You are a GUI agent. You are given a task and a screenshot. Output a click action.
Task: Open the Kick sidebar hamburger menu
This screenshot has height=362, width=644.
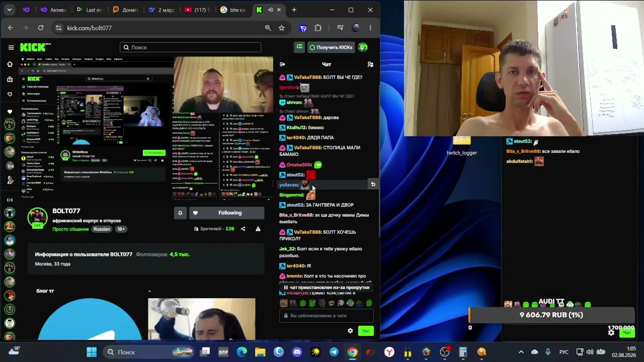coord(11,47)
